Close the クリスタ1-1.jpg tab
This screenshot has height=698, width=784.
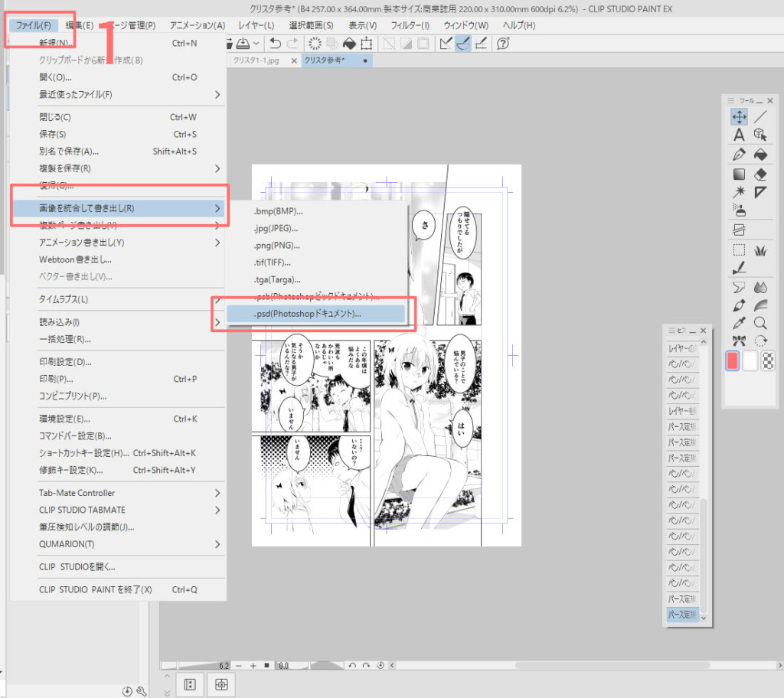point(294,61)
